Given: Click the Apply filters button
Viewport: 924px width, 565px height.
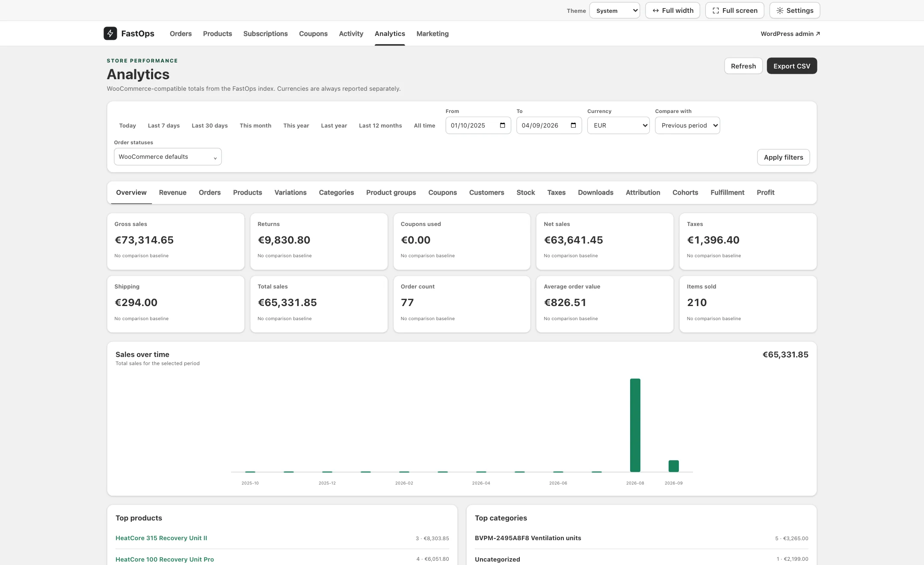Looking at the screenshot, I should (783, 157).
